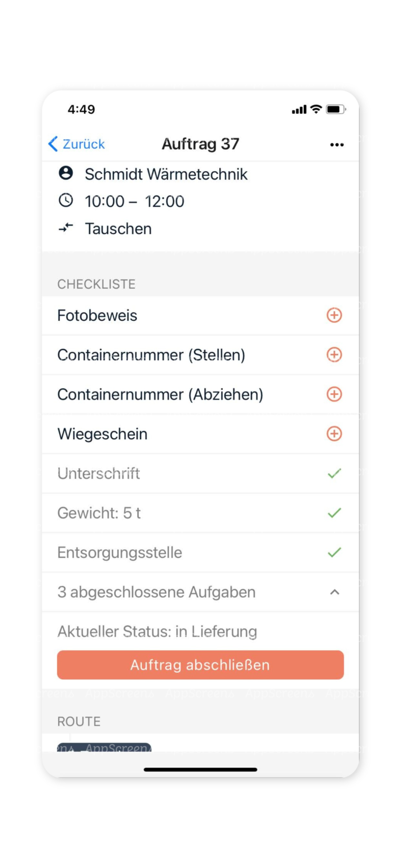Tap the Aktueller Status: in Lieferung text

pos(157,631)
